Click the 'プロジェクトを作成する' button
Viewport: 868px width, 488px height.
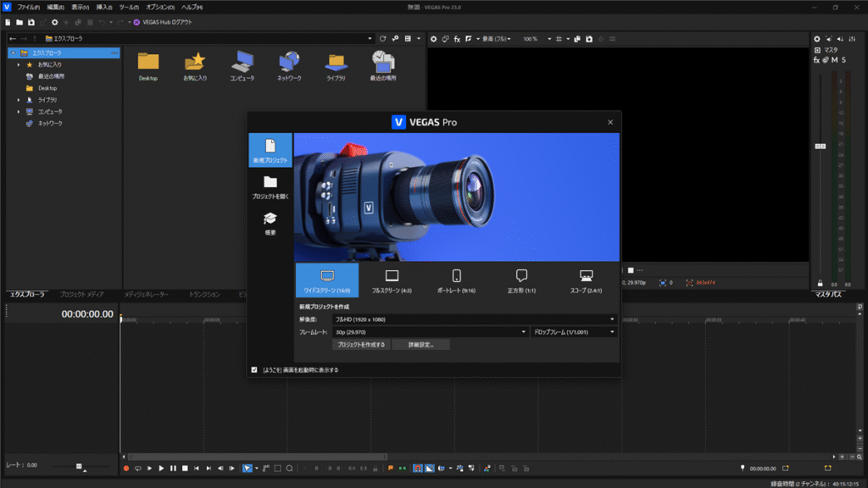click(x=361, y=345)
